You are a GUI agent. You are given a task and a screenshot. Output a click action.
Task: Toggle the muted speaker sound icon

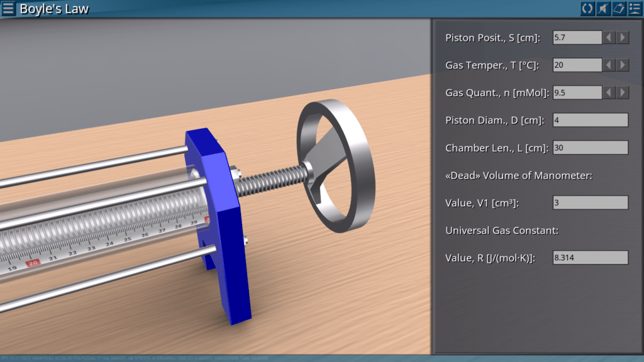(x=603, y=9)
